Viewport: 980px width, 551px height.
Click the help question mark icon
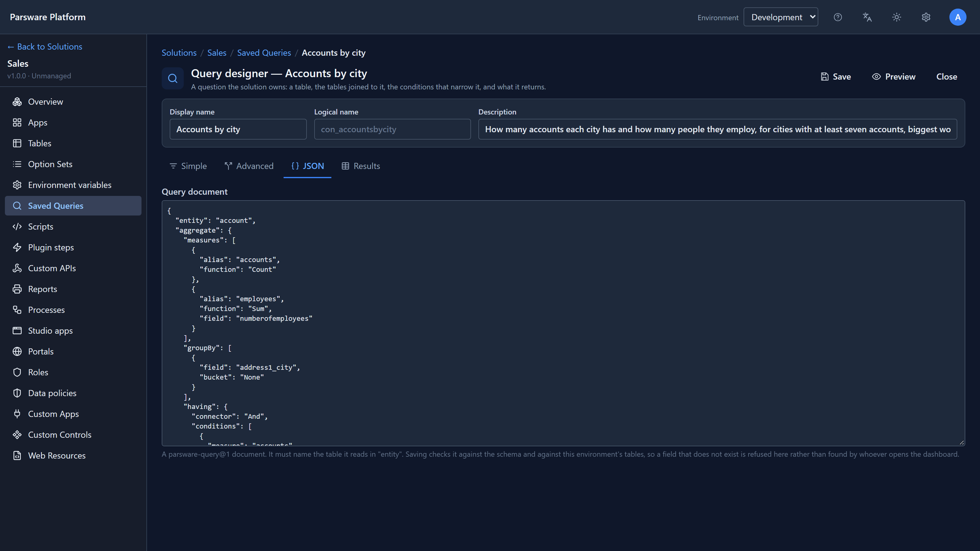click(x=838, y=17)
